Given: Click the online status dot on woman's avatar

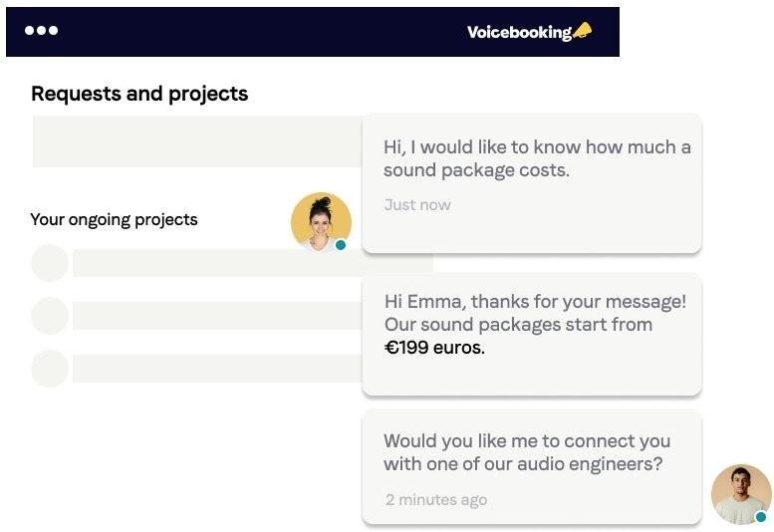Looking at the screenshot, I should pyautogui.click(x=341, y=245).
